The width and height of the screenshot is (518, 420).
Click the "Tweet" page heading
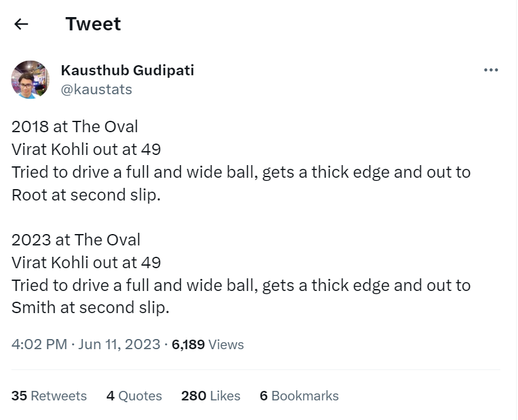(x=93, y=24)
